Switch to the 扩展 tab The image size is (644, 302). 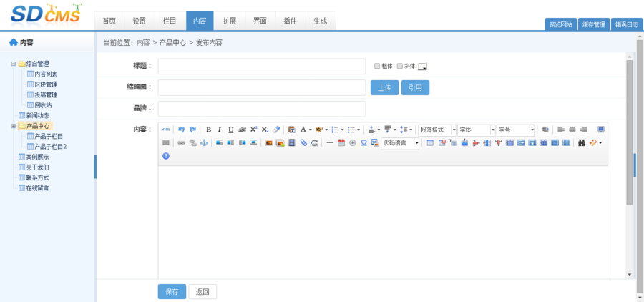(x=230, y=21)
